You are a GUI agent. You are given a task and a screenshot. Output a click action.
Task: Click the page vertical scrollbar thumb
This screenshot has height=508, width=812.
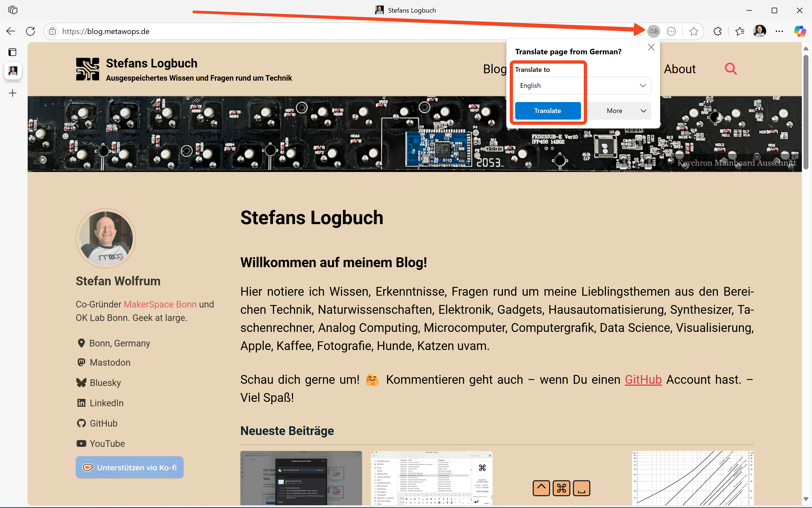(806, 112)
